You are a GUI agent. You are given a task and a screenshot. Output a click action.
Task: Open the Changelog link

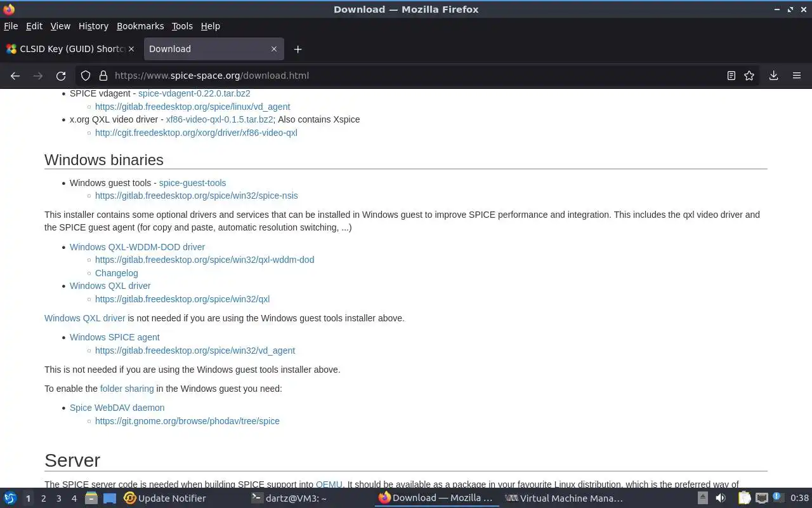tap(116, 273)
